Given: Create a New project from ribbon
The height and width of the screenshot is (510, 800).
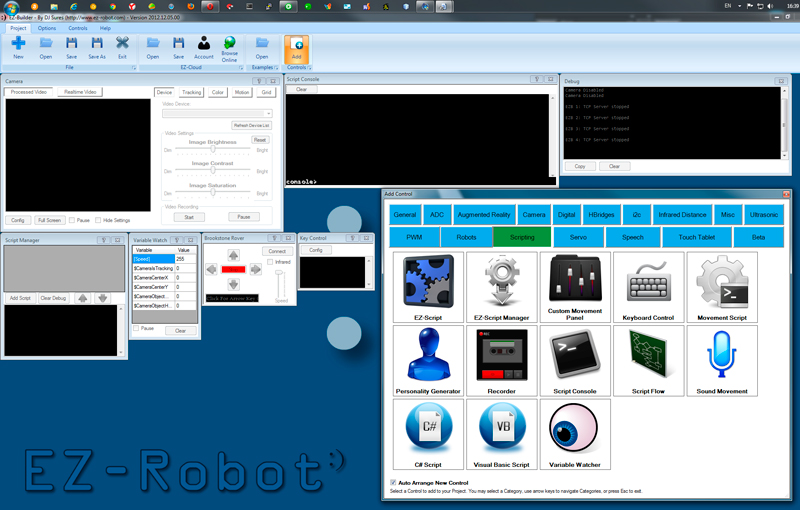Looking at the screenshot, I should [x=18, y=48].
